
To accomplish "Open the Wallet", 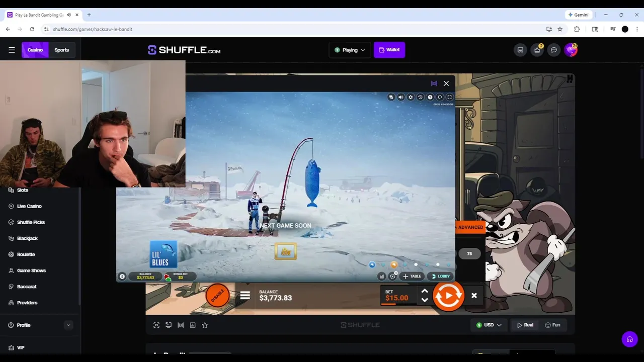I will (x=389, y=50).
